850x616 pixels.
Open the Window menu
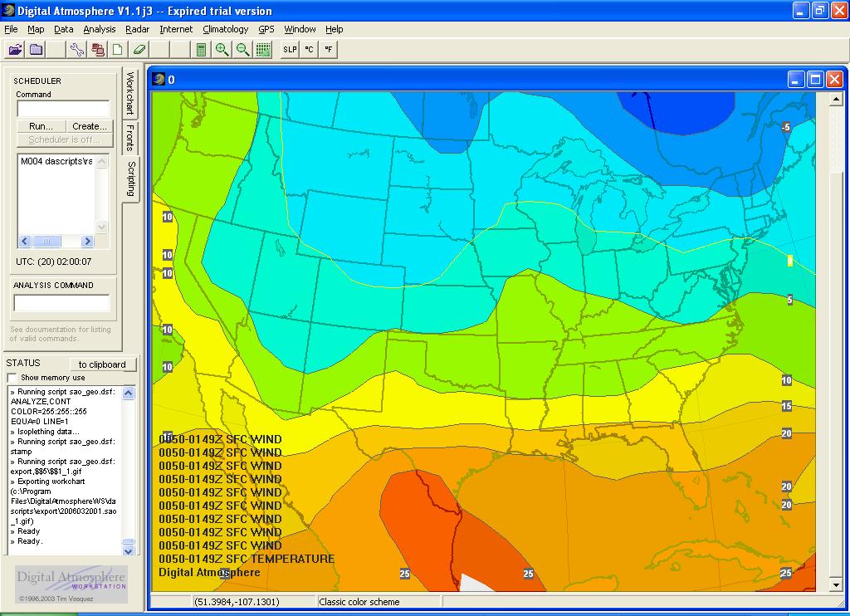coord(300,29)
